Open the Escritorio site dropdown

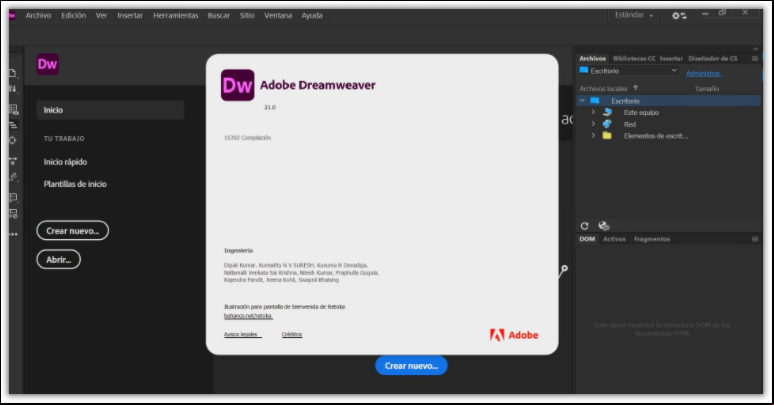coord(629,71)
